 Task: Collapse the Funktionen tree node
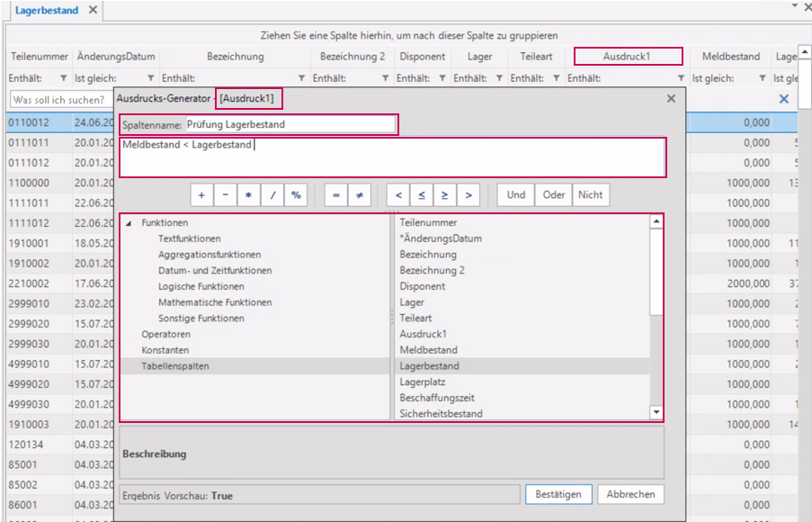click(128, 223)
